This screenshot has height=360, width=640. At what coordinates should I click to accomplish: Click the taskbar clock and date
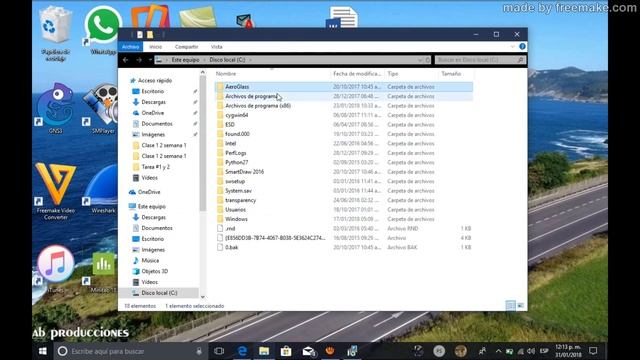pos(568,351)
